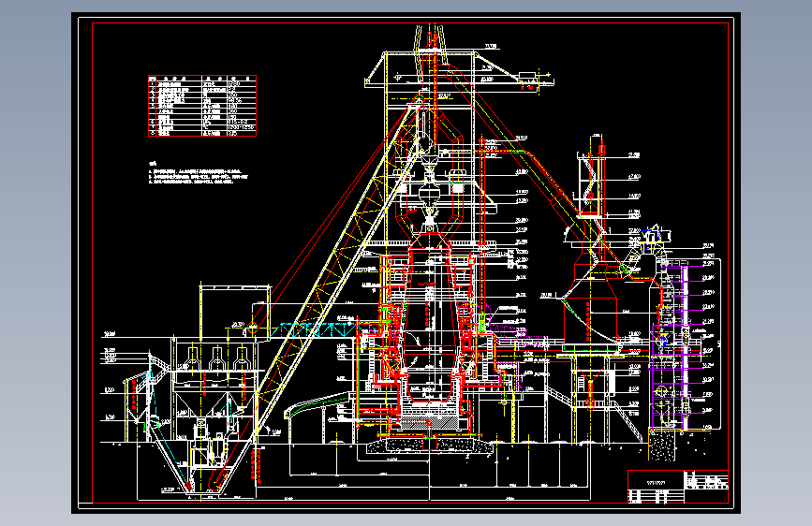
Task: Select the title block in drawing corner
Action: pos(678,487)
